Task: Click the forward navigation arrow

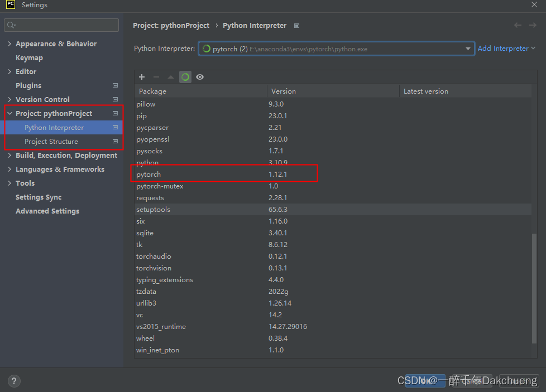Action: pyautogui.click(x=533, y=25)
